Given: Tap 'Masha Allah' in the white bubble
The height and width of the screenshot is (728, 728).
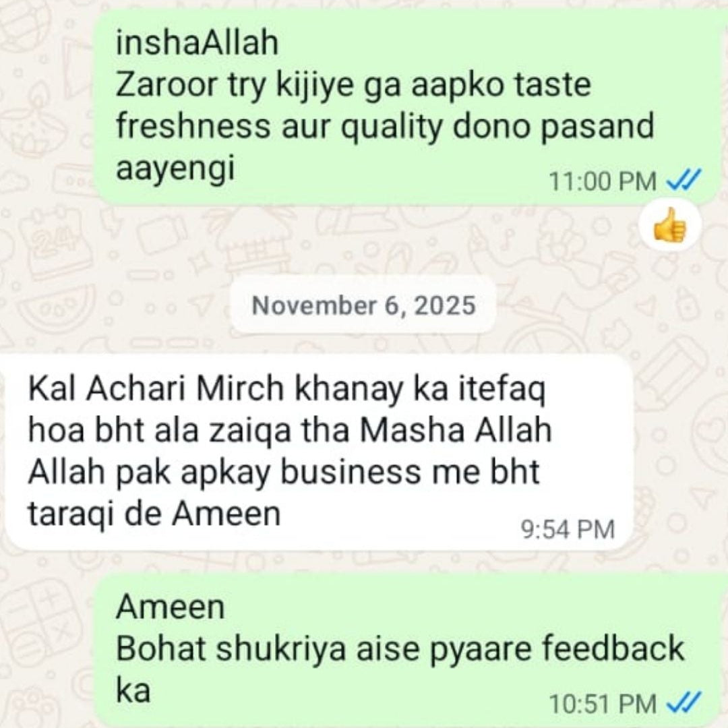Looking at the screenshot, I should click(x=456, y=430).
